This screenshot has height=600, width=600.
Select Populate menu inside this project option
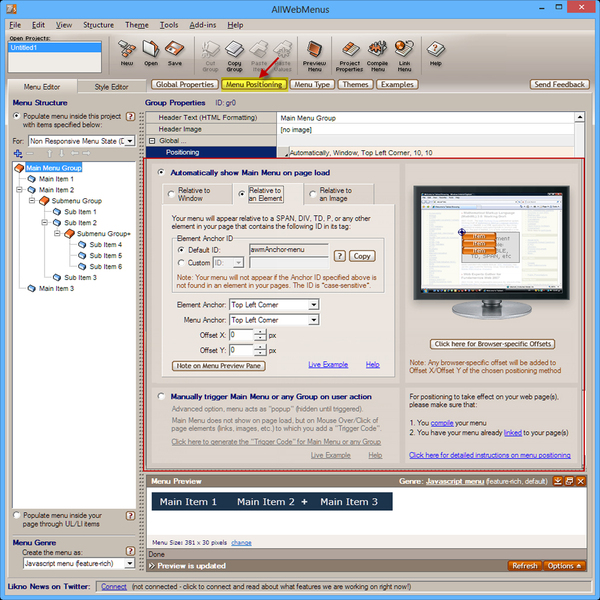tap(16, 116)
